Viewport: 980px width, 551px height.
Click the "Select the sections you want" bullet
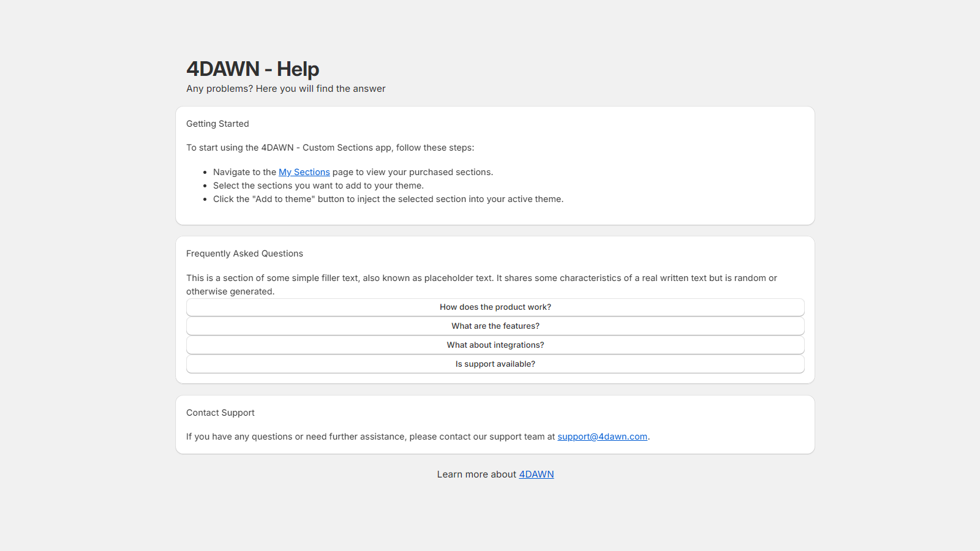coord(318,186)
